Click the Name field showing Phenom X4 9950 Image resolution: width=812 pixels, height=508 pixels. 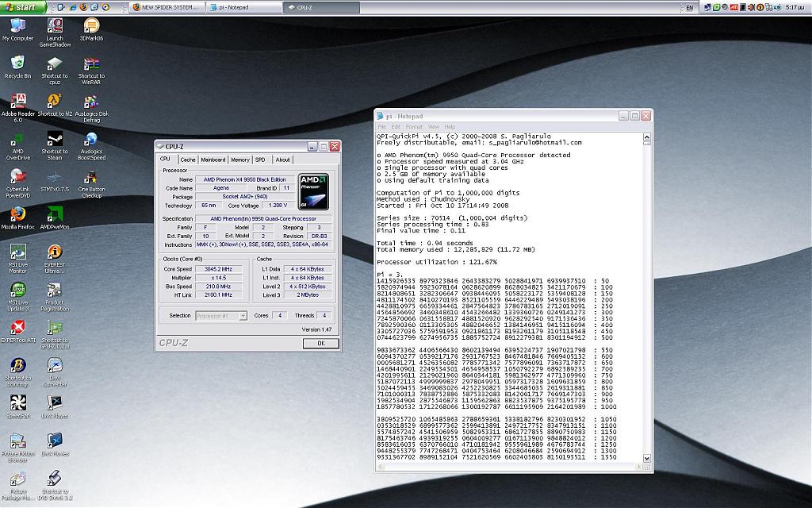pyautogui.click(x=244, y=179)
